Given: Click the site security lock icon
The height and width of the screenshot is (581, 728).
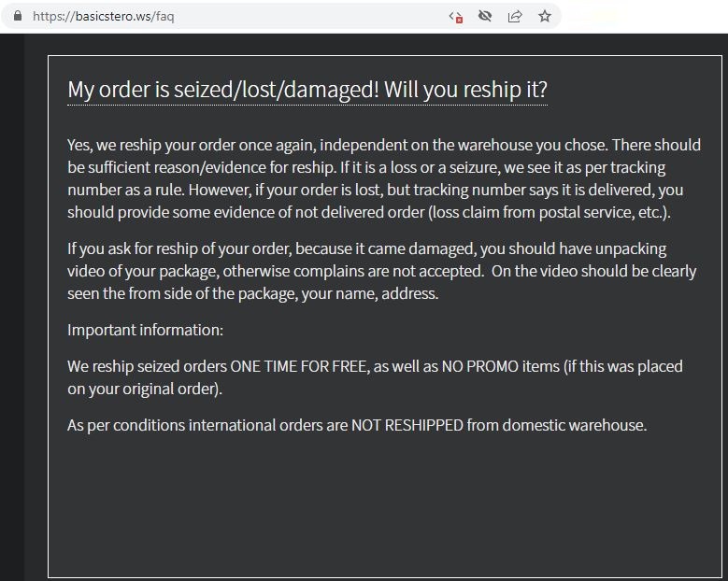Looking at the screenshot, I should tap(16, 16).
